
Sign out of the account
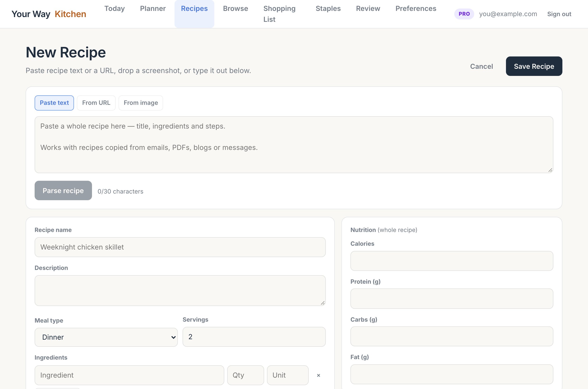pos(559,14)
